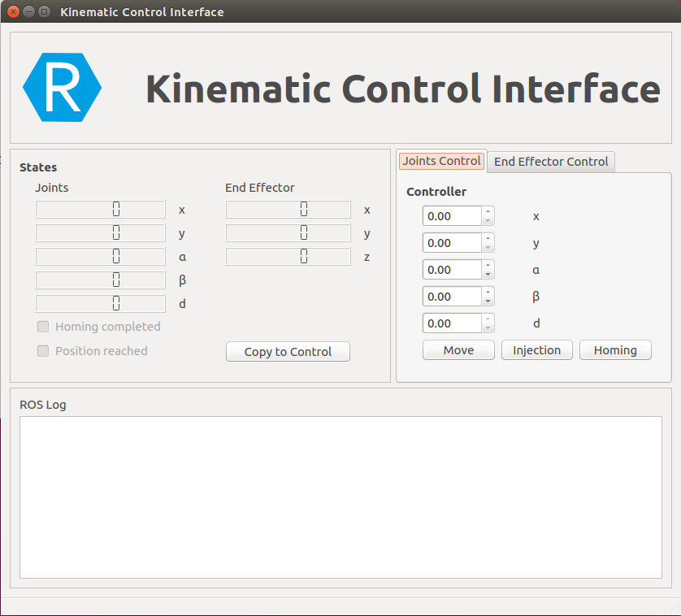The image size is (681, 616).
Task: Increase controller β value with up arrow
Action: tap(488, 292)
